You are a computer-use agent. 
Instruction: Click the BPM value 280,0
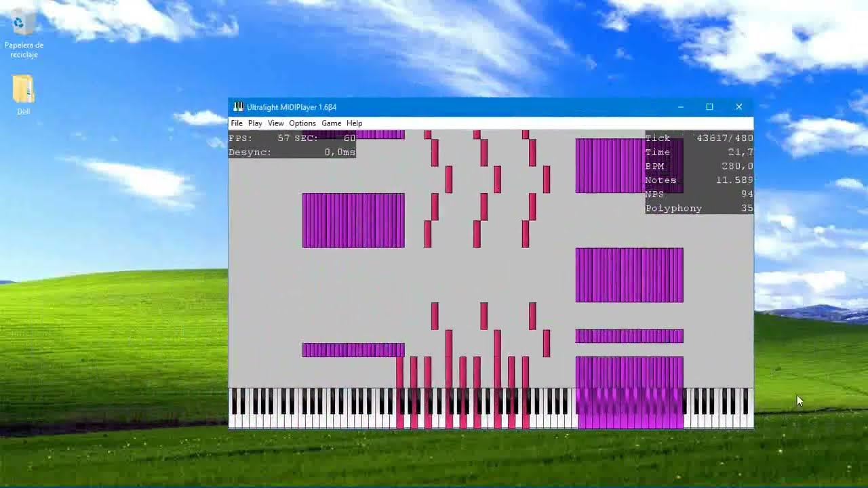737,166
